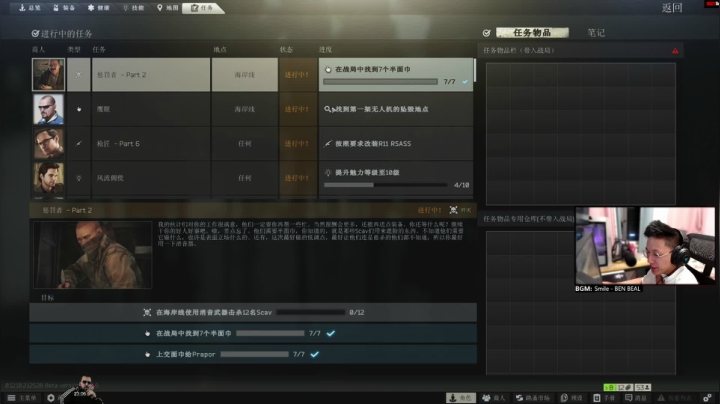Click the 7/7 progress bar in the task list
This screenshot has height=404, width=720.
tap(380, 82)
